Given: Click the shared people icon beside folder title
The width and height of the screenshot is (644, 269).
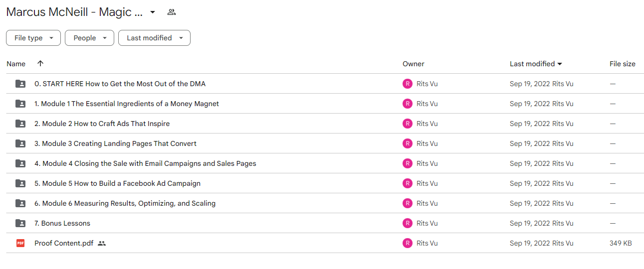Looking at the screenshot, I should 172,12.
